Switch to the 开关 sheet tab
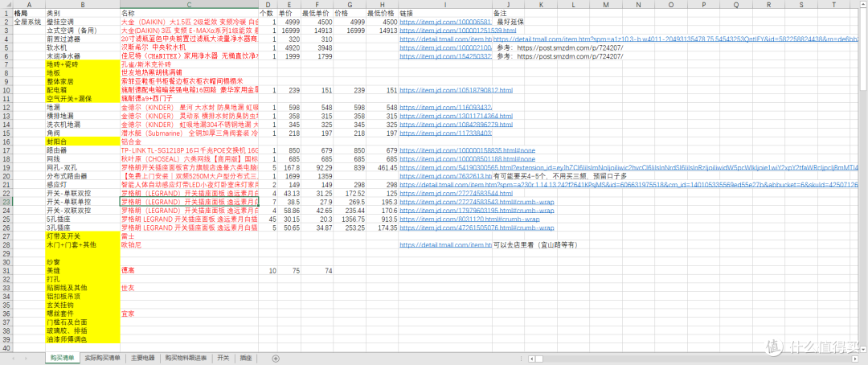This screenshot has width=868, height=365. click(223, 359)
